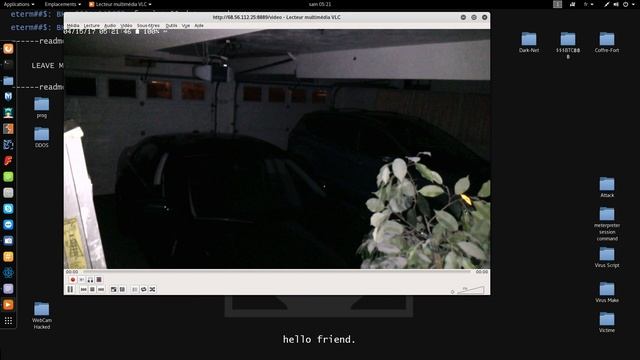Open the VLC Vue menu
This screenshot has height=360, width=640.
186,25
